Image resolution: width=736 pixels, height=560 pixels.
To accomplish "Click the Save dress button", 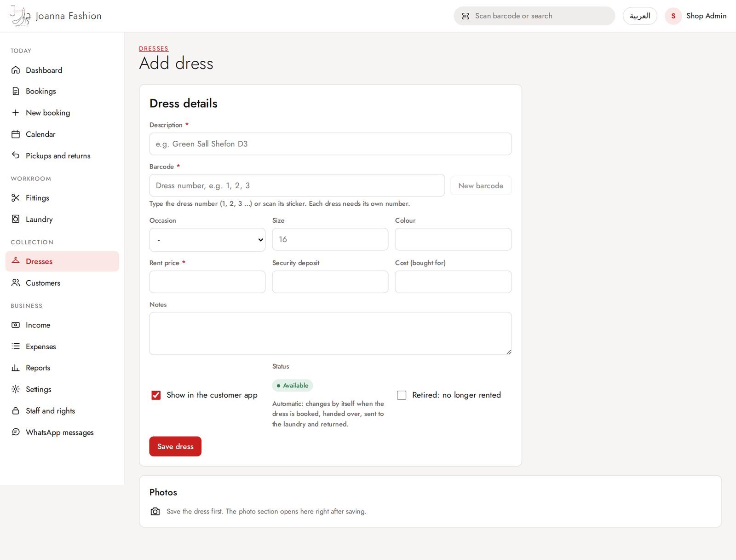I will pos(175,446).
